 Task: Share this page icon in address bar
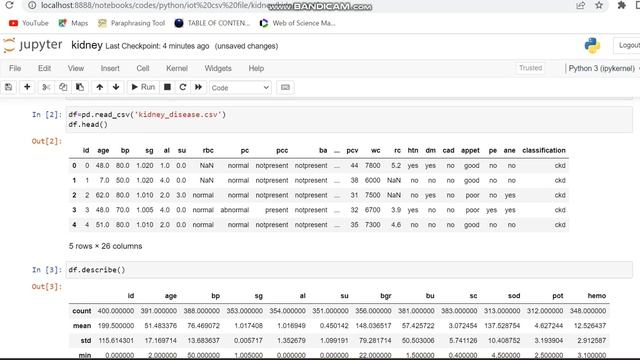(580, 5)
